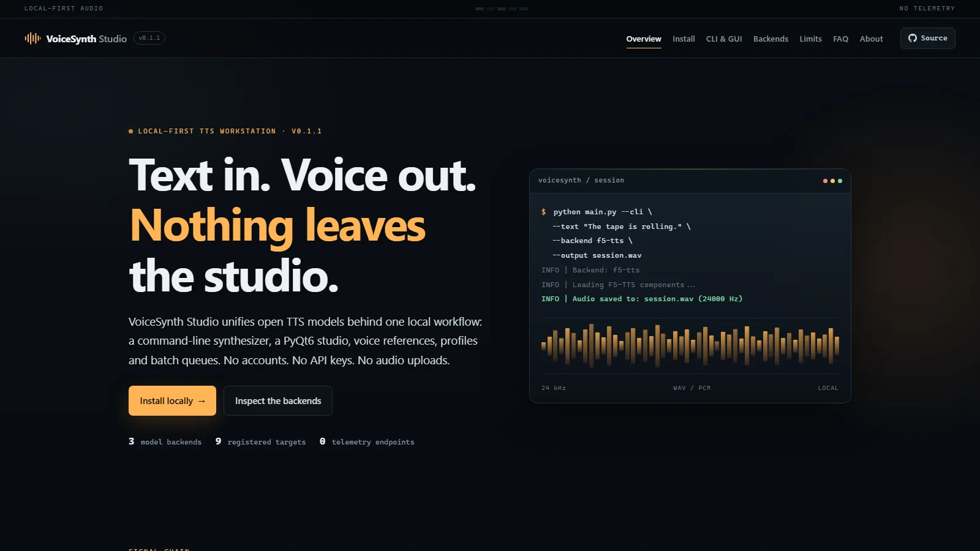Click the Inspect the backends button
980x551 pixels.
(x=278, y=401)
